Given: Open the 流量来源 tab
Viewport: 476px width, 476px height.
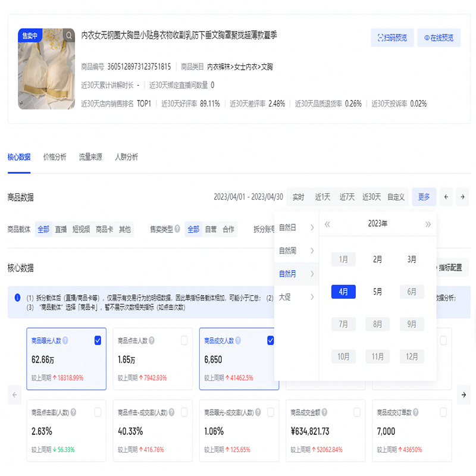Looking at the screenshot, I should click(x=90, y=157).
